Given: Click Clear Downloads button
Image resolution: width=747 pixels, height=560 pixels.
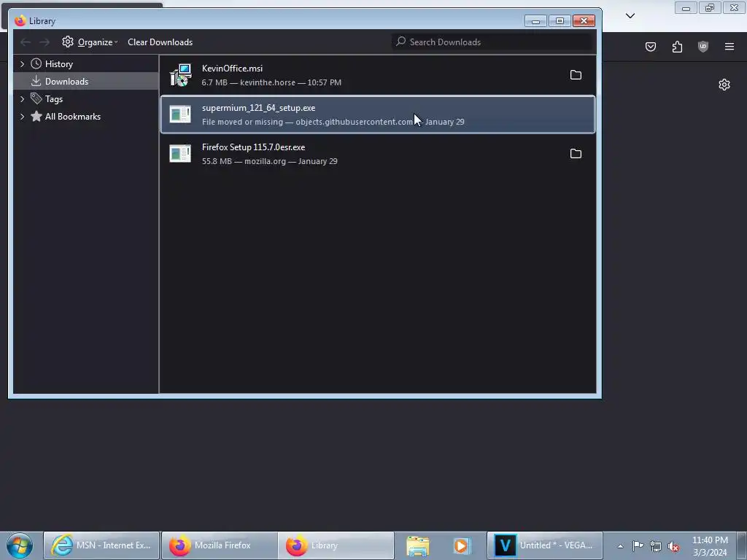Looking at the screenshot, I should tap(160, 42).
